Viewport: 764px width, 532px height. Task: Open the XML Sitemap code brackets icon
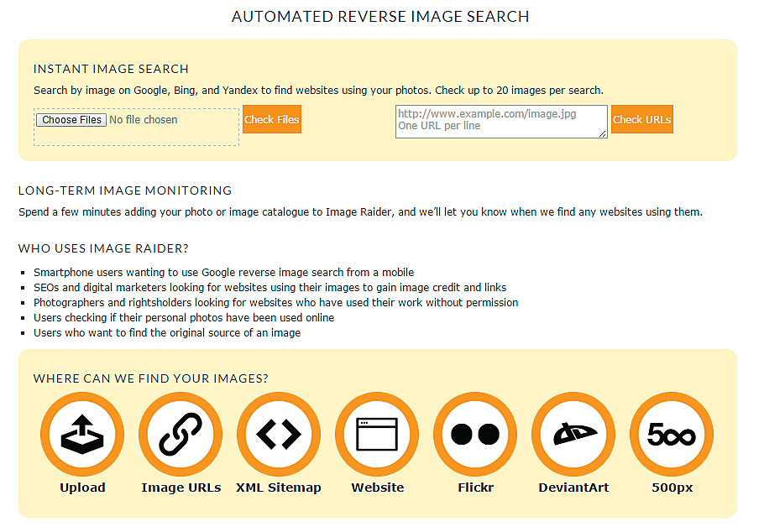(x=279, y=434)
